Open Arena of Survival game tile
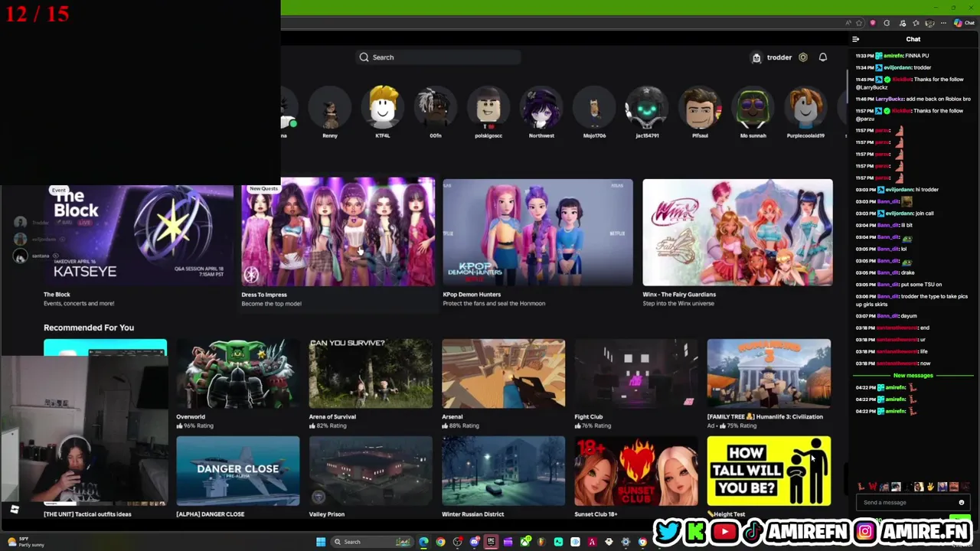 pyautogui.click(x=371, y=374)
